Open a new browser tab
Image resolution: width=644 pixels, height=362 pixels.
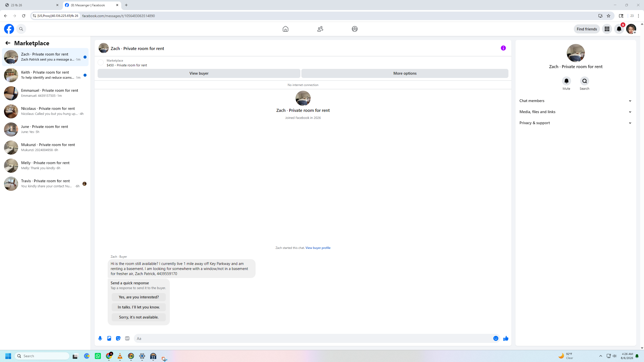[126, 5]
